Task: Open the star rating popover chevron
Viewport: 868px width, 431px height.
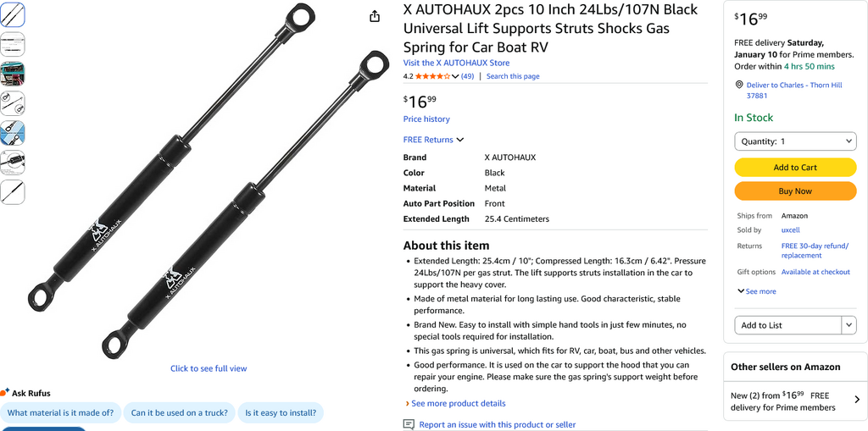Action: coord(456,76)
